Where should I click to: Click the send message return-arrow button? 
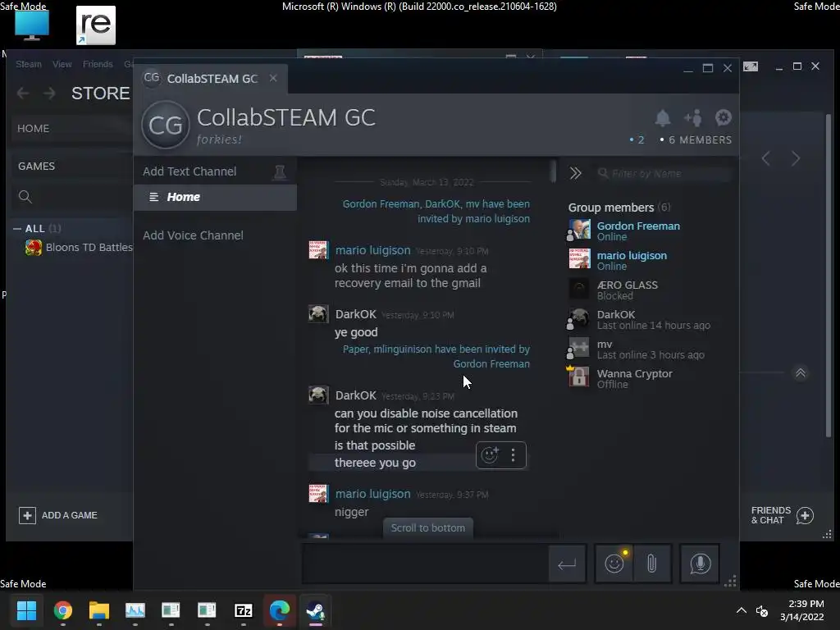(x=567, y=564)
